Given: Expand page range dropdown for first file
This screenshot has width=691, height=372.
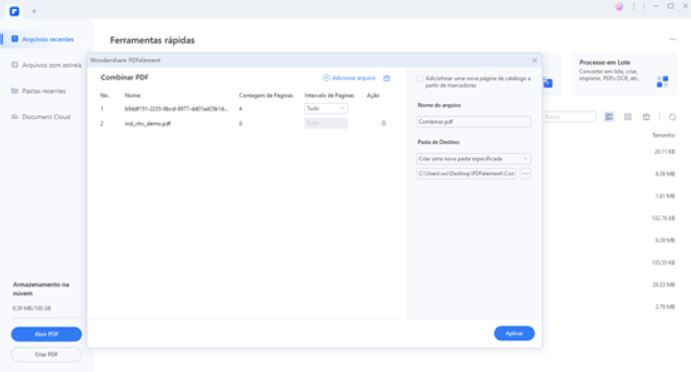Looking at the screenshot, I should click(x=326, y=108).
